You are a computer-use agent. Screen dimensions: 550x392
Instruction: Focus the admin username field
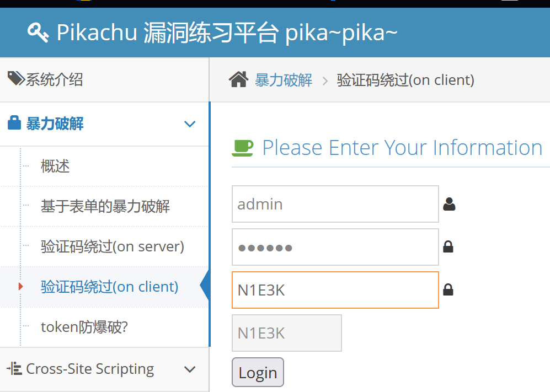(x=335, y=204)
